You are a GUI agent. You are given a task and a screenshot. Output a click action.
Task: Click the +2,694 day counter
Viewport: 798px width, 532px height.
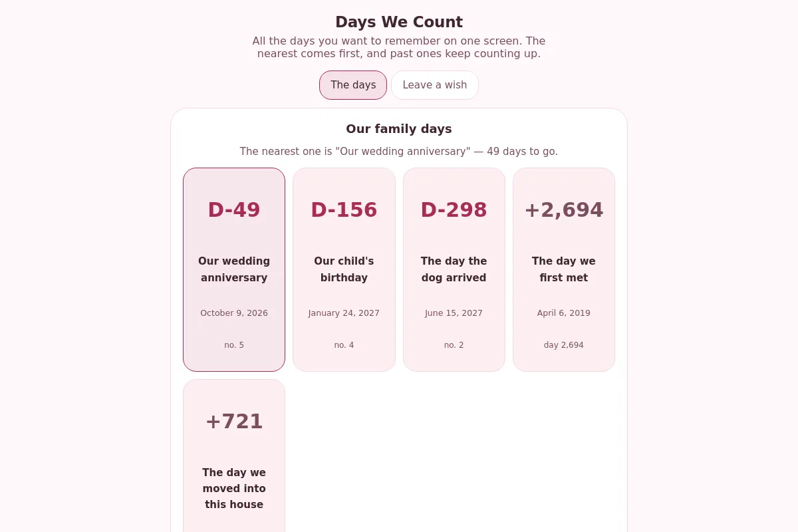click(x=564, y=210)
